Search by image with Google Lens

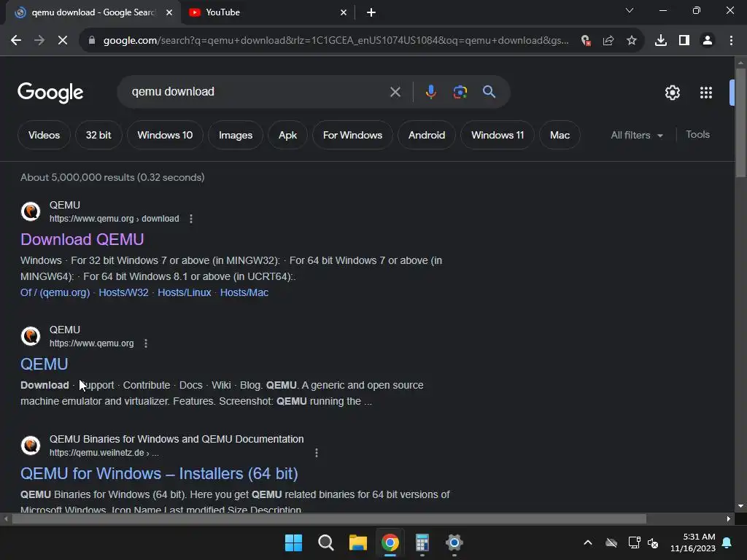[460, 92]
